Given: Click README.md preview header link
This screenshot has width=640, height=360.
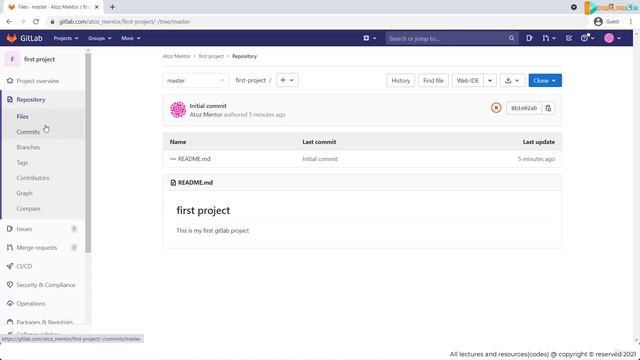Looking at the screenshot, I should pyautogui.click(x=195, y=182).
